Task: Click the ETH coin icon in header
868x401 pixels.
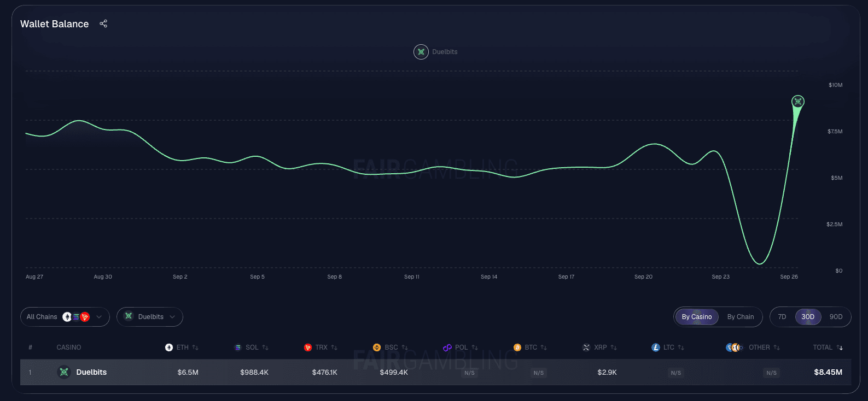Action: 169,347
